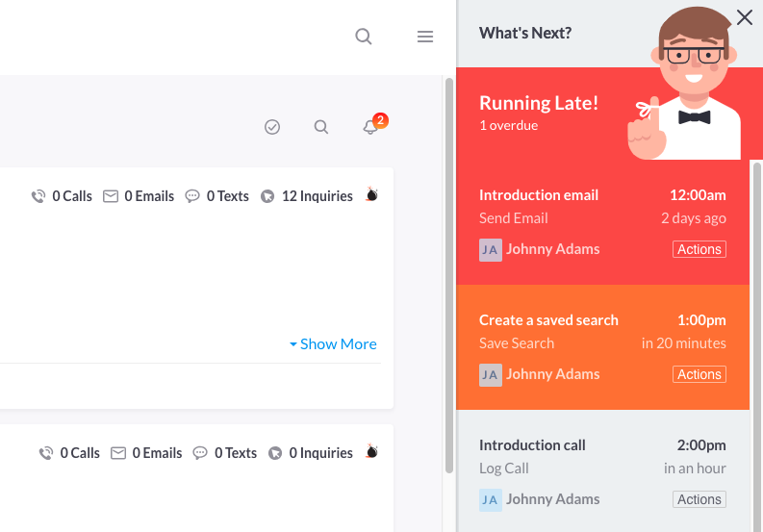
Task: Click the cursor icon next to 0 Inquiries
Action: point(275,453)
